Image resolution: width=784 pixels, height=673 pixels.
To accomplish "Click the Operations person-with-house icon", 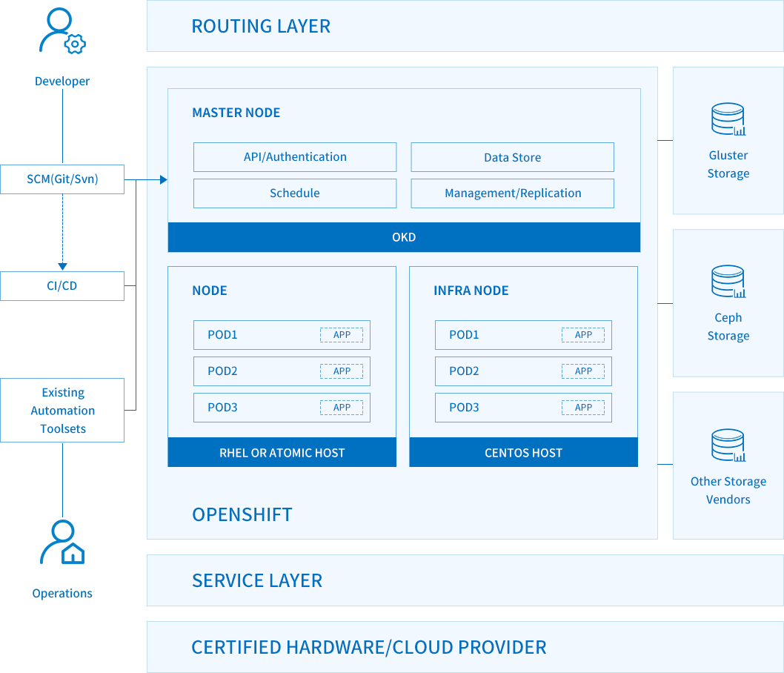I will tap(62, 543).
